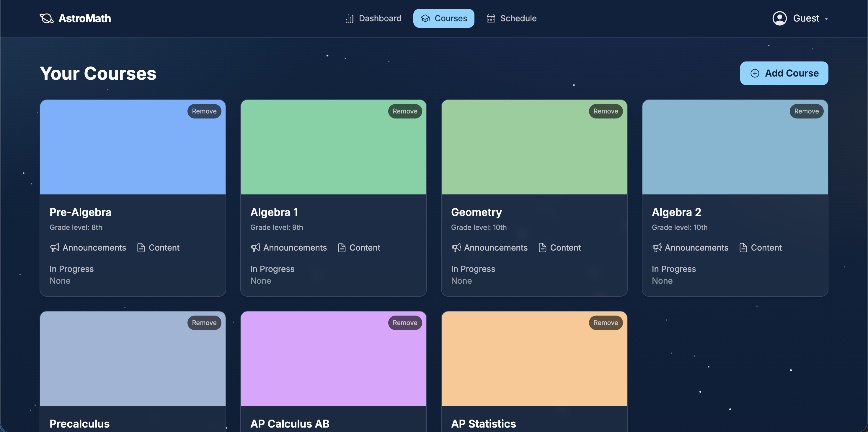
Task: Click the megaphone icon on Algebra 1 card
Action: [255, 248]
